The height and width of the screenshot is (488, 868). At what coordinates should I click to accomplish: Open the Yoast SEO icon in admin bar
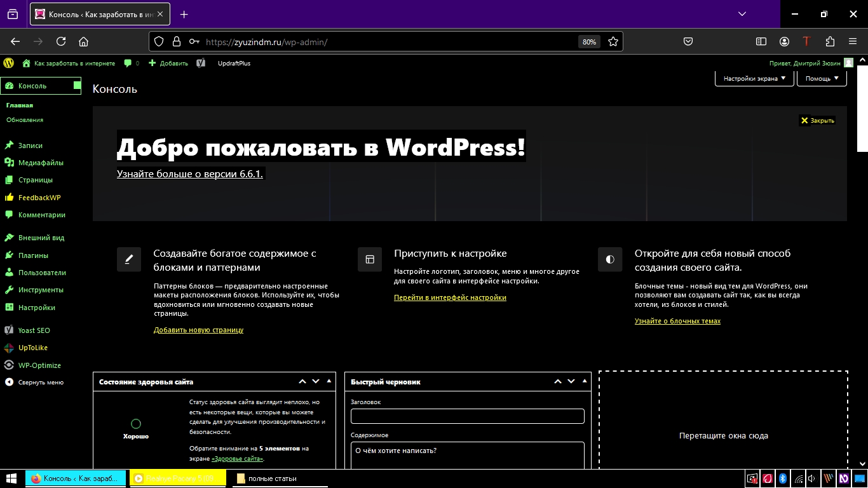[x=201, y=63]
